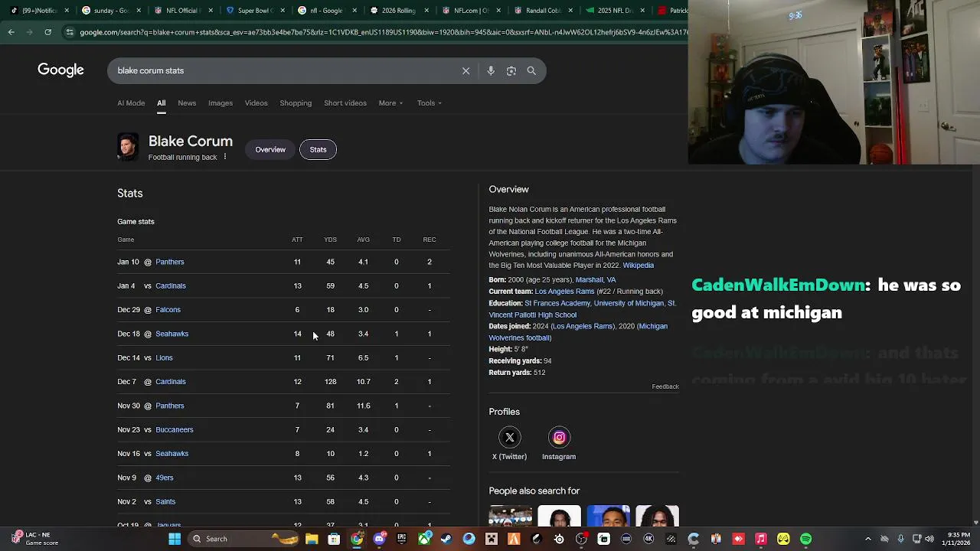980x551 pixels.
Task: Open the Marshall, VA birthplace link
Action: pos(596,280)
